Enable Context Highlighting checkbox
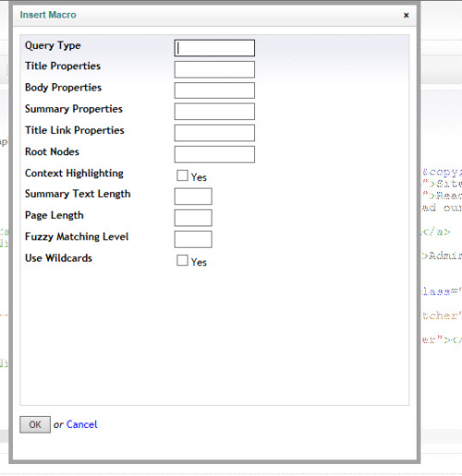 (182, 176)
